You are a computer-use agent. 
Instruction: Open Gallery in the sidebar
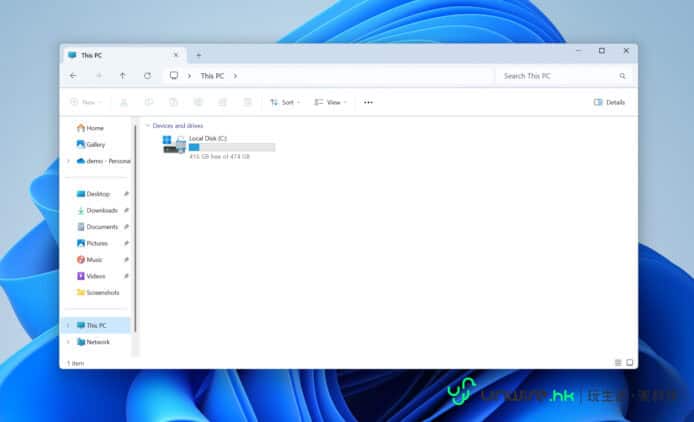[95, 144]
